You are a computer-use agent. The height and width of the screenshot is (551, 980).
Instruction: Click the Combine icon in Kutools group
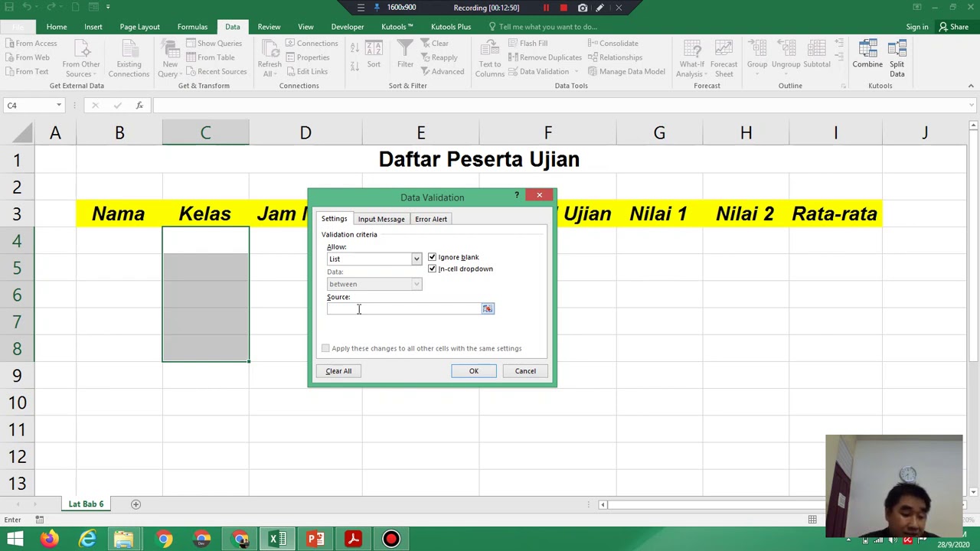click(867, 47)
